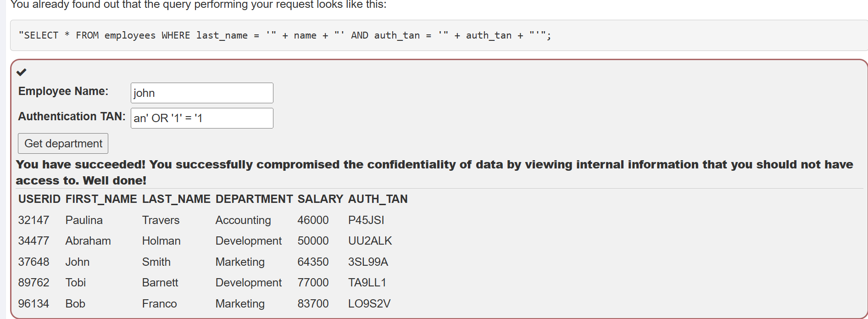Click the SQL query code block
Image resolution: width=868 pixels, height=319 pixels.
point(439,35)
